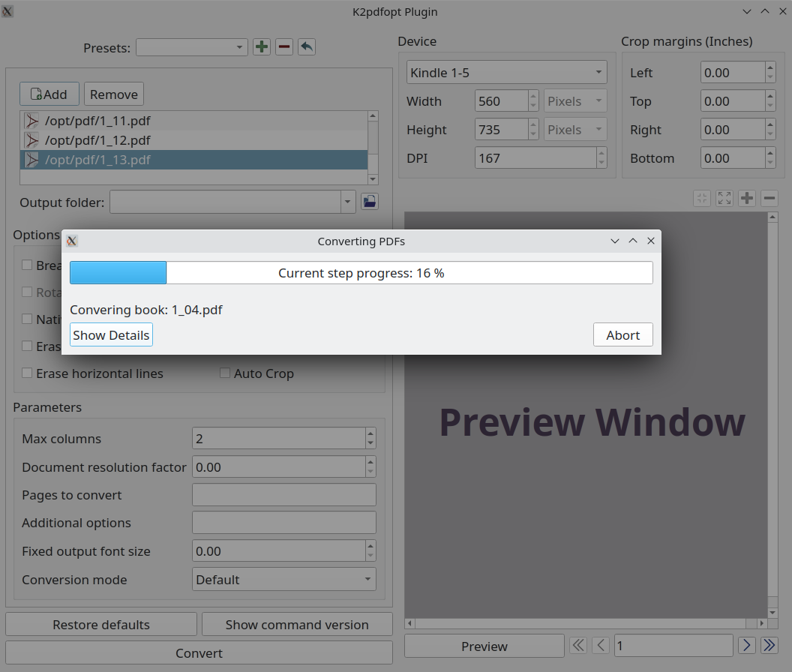Image resolution: width=792 pixels, height=672 pixels.
Task: Go to the previous preview page
Action: point(601,645)
